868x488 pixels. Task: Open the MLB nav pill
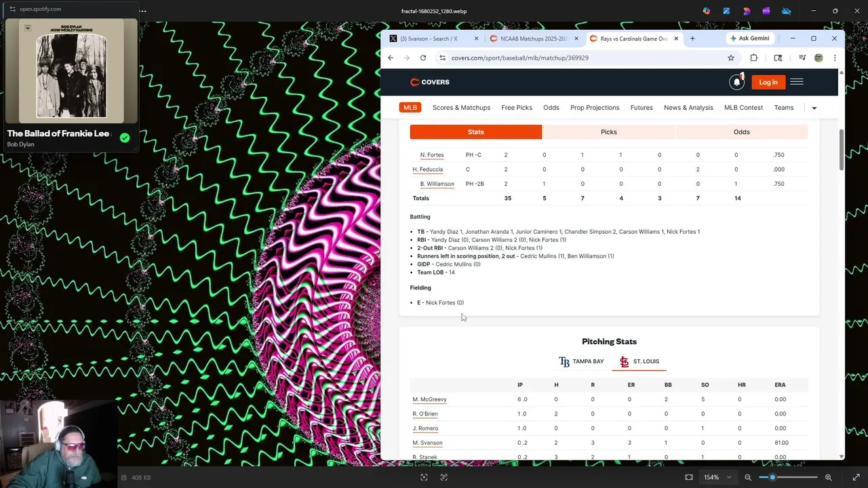tap(410, 107)
